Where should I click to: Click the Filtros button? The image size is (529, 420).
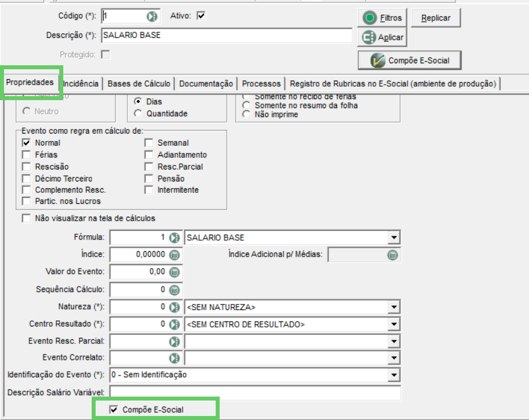point(382,18)
